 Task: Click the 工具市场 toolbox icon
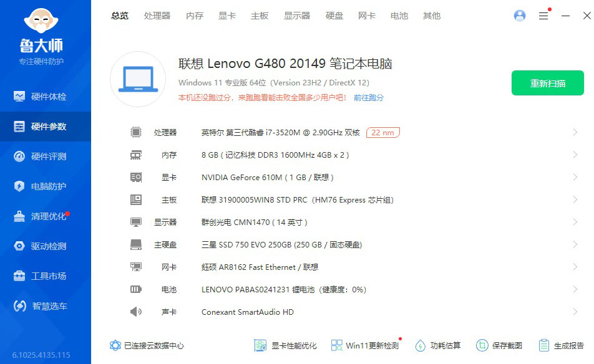click(x=19, y=276)
